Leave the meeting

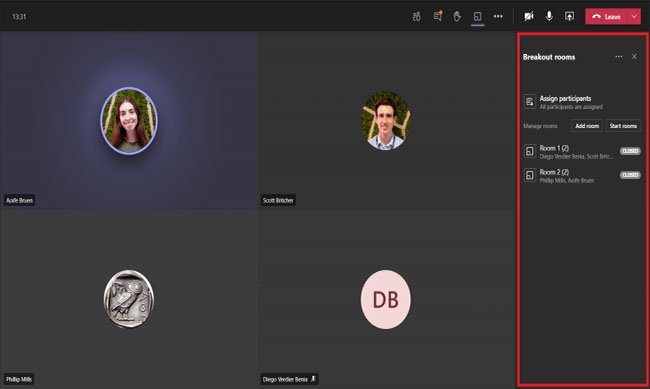coord(607,17)
